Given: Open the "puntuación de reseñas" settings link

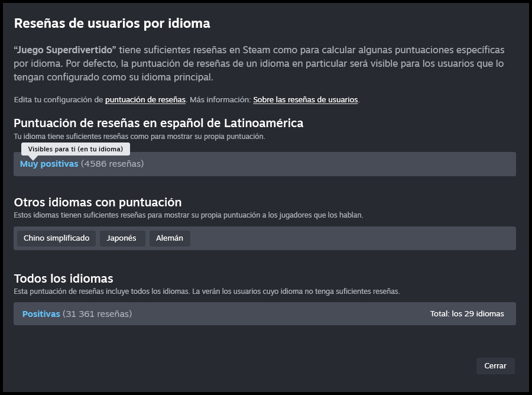Looking at the screenshot, I should pos(145,100).
